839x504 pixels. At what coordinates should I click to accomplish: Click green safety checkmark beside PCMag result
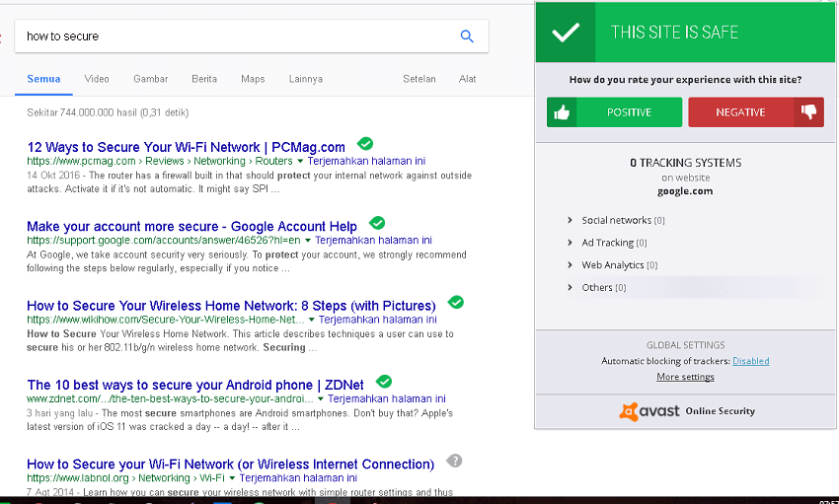(x=365, y=144)
